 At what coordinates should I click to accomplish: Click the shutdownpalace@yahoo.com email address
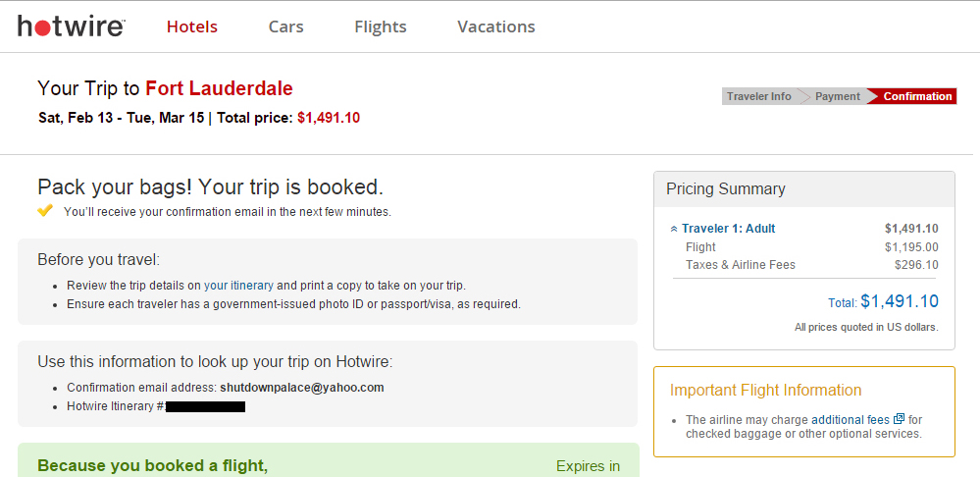302,388
